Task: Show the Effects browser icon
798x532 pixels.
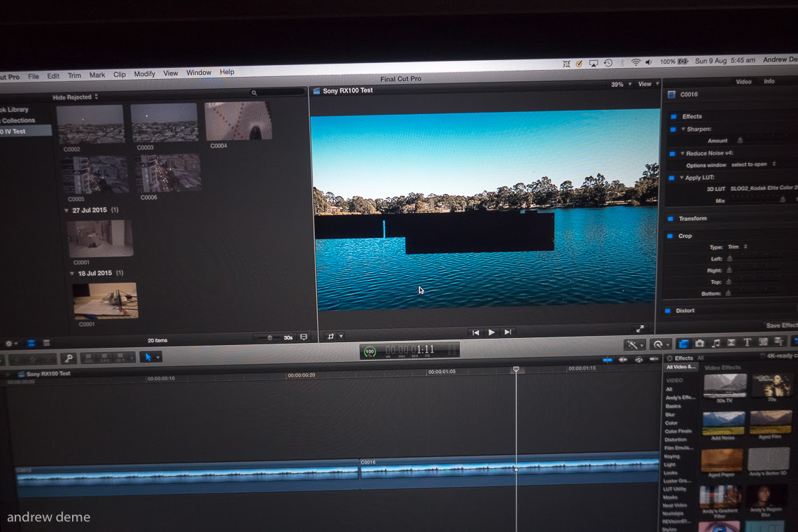Action: coord(683,344)
